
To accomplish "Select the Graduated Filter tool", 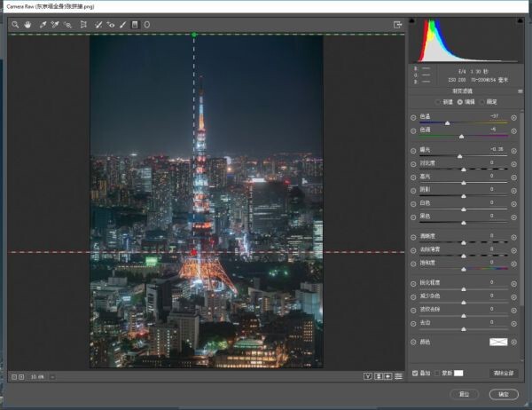I will point(135,25).
